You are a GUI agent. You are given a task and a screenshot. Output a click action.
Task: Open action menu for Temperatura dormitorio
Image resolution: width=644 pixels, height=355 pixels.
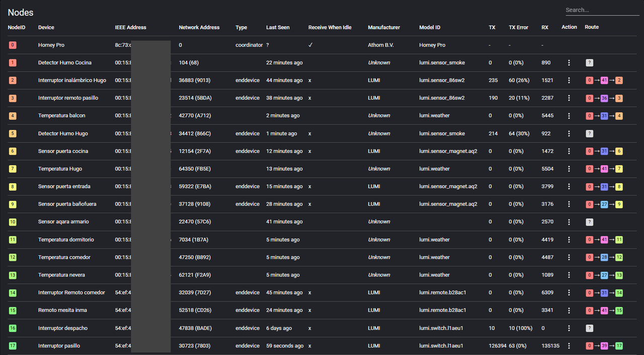[569, 240]
